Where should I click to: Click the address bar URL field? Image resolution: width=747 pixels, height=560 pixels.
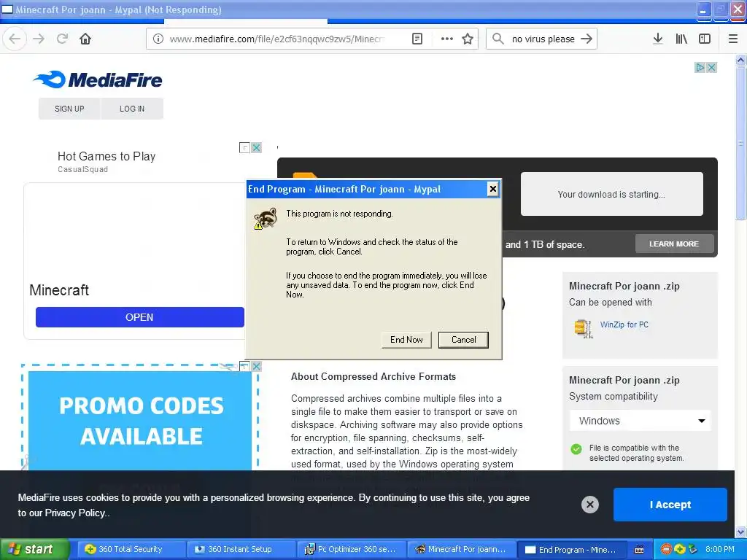[x=276, y=39]
